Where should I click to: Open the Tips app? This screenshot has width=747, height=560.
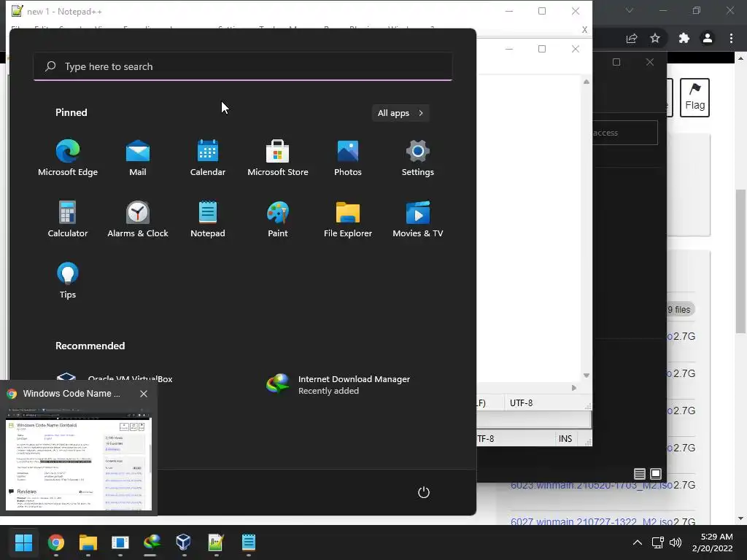pyautogui.click(x=68, y=280)
